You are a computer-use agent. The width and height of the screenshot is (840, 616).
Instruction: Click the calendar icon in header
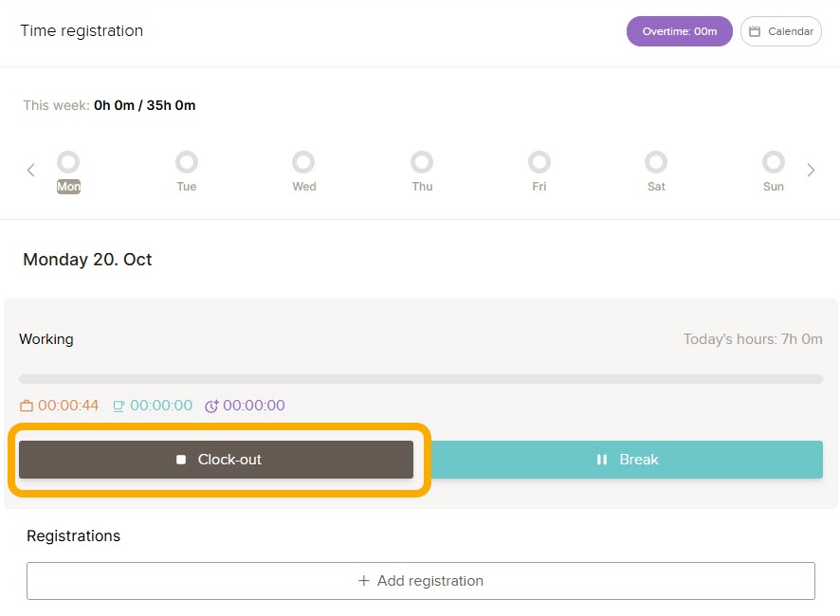[755, 31]
